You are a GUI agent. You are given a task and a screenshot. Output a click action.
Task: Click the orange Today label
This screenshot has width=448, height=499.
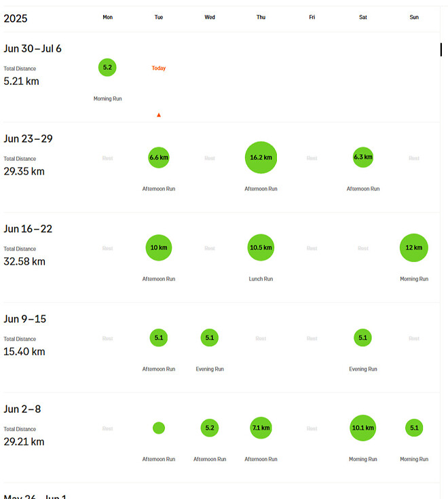click(159, 68)
